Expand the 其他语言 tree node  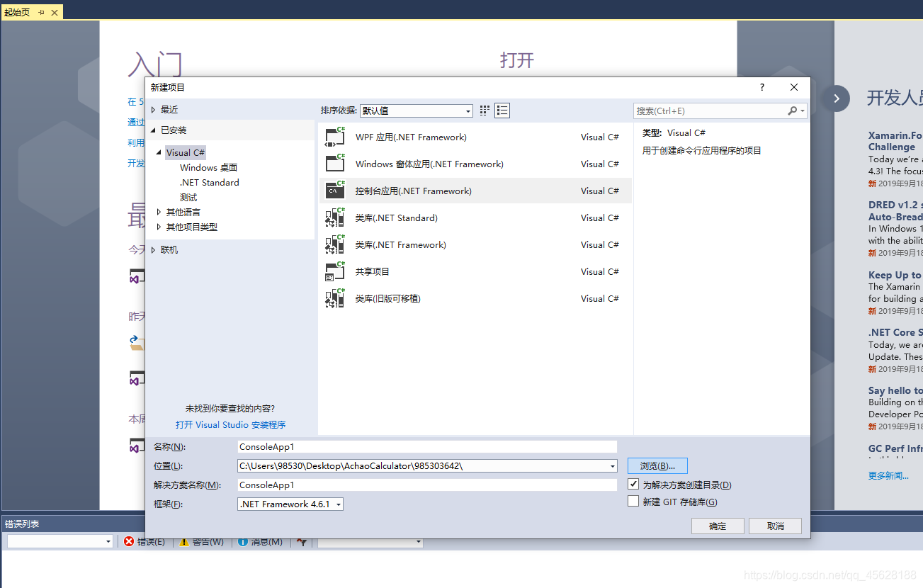tap(159, 212)
